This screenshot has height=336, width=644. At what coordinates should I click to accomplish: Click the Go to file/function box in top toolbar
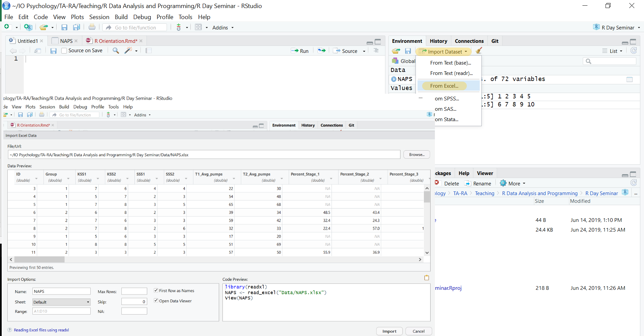click(x=135, y=27)
